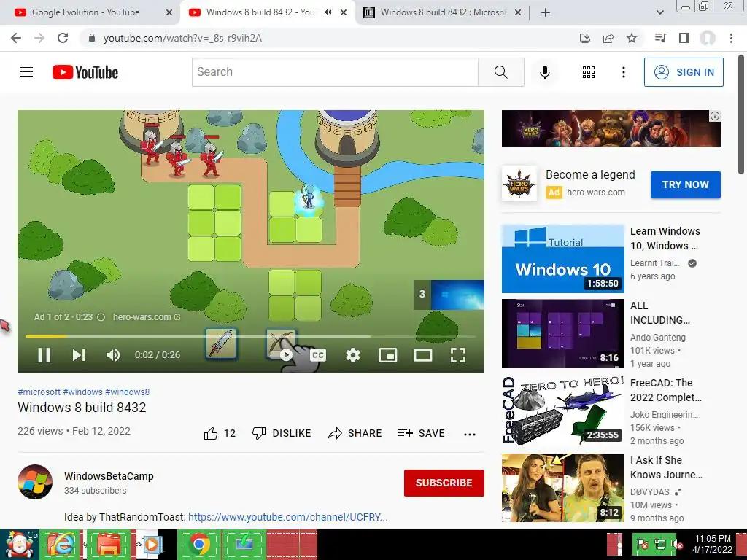The height and width of the screenshot is (560, 747).
Task: Open YouTube apps grid icon
Action: (x=589, y=72)
